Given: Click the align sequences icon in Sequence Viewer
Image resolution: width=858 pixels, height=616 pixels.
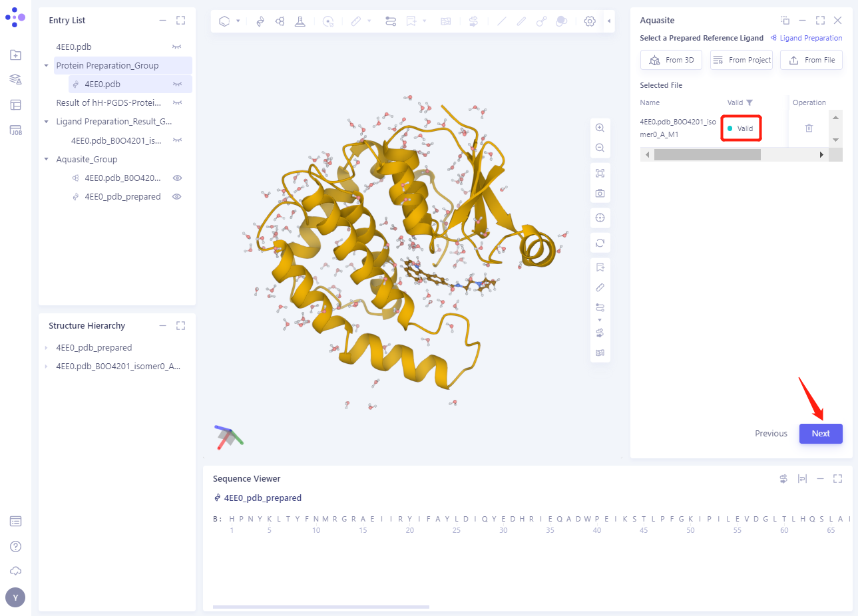Looking at the screenshot, I should pyautogui.click(x=802, y=478).
